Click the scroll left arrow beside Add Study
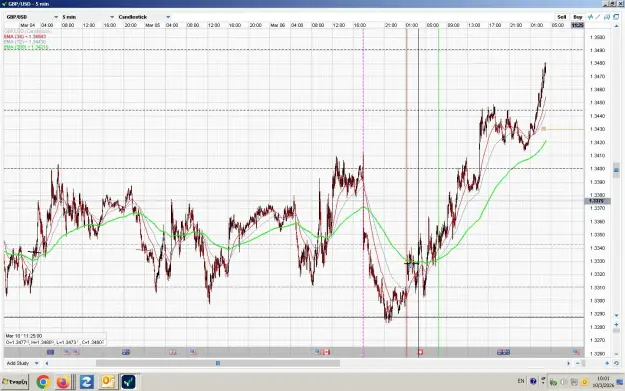 (x=47, y=363)
